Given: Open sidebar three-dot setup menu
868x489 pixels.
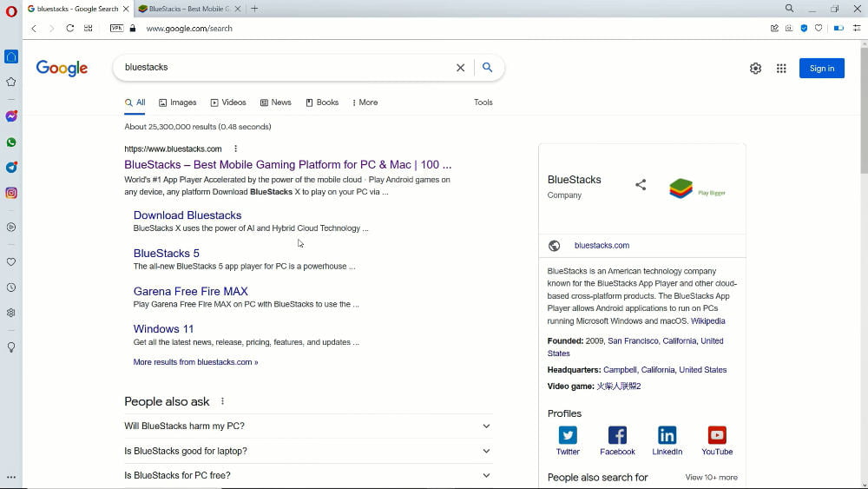Looking at the screenshot, I should click(11, 477).
